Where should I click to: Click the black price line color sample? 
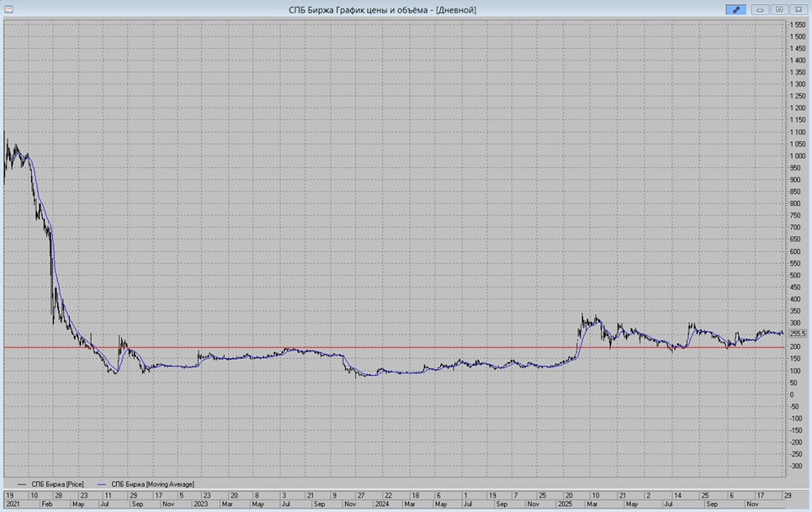pos(22,484)
